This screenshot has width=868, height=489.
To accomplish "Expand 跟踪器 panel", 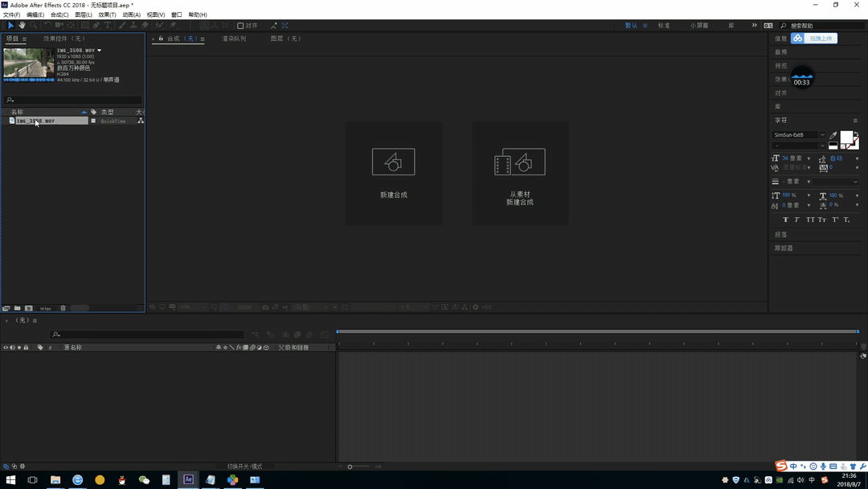I will point(784,248).
